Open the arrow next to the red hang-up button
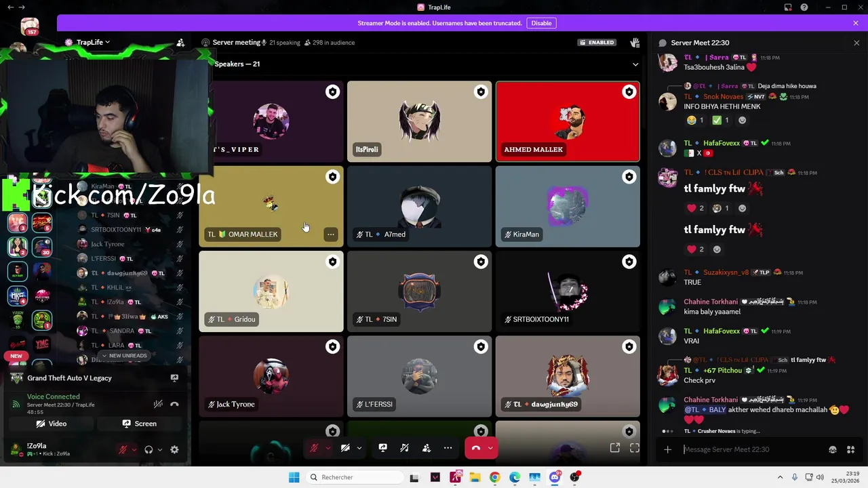The image size is (868, 488). pyautogui.click(x=490, y=448)
